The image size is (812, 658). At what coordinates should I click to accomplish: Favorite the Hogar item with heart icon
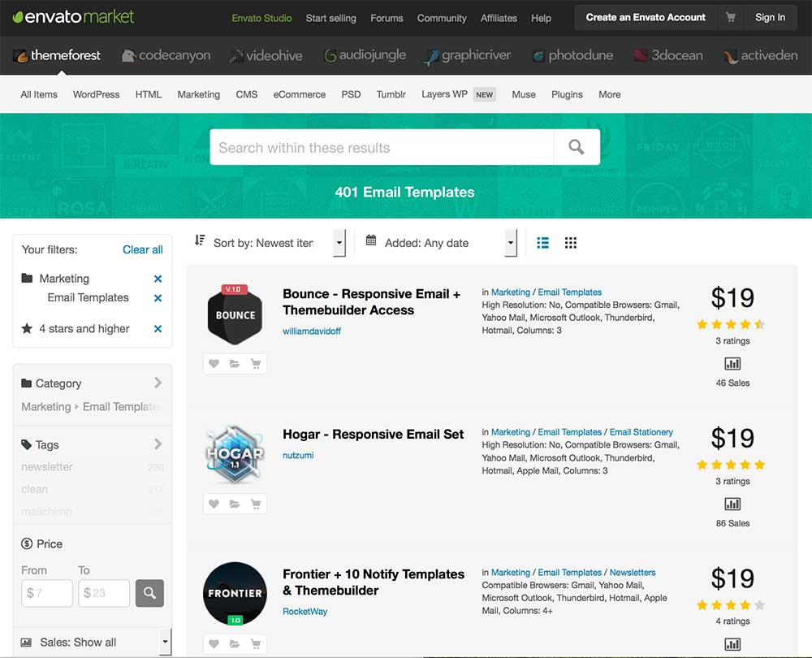coord(214,504)
